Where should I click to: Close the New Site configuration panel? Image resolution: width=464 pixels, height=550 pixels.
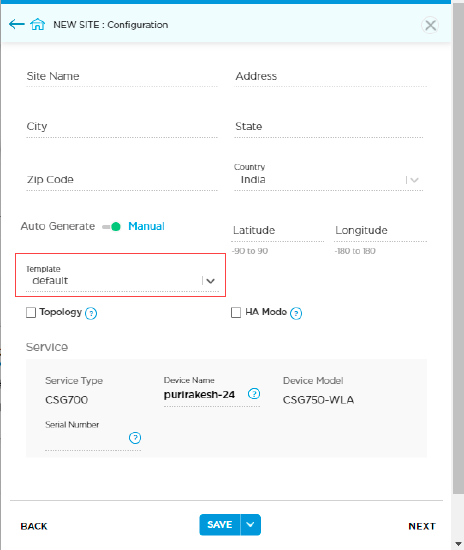(430, 25)
